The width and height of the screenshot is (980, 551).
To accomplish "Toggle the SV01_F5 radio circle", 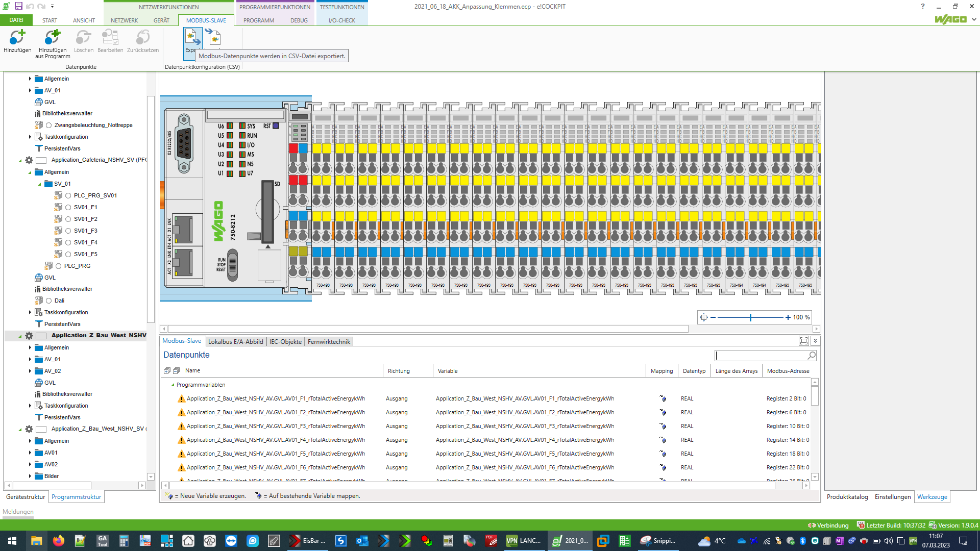I will (x=68, y=255).
